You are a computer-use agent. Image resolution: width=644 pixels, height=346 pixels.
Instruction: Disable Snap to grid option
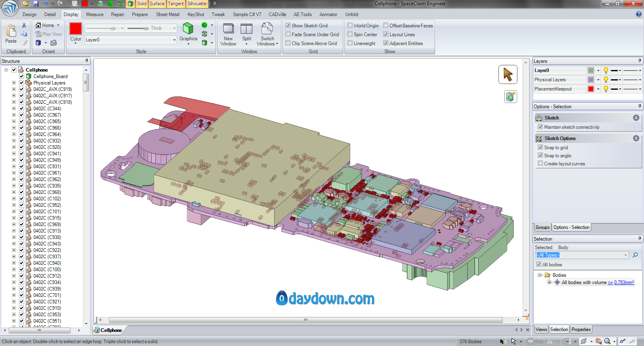point(541,147)
